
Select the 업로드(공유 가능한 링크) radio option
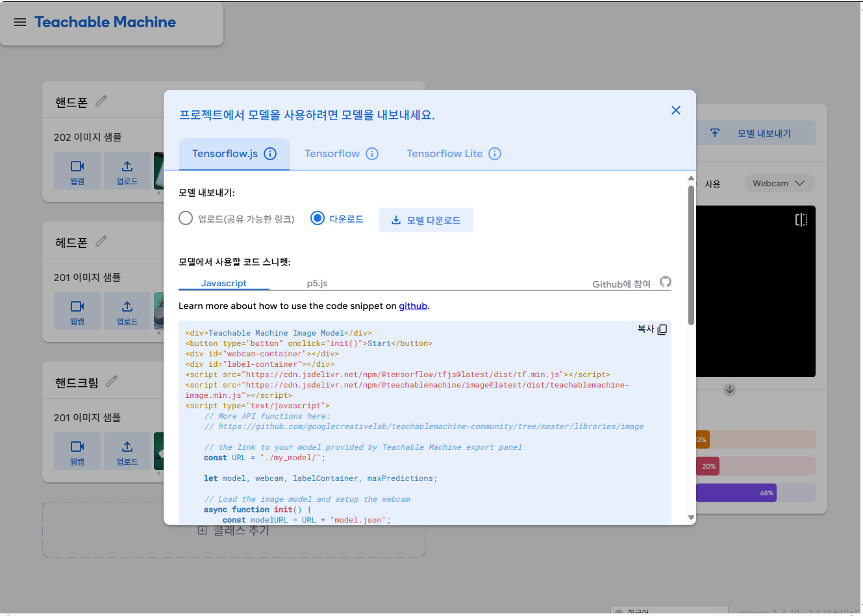186,219
